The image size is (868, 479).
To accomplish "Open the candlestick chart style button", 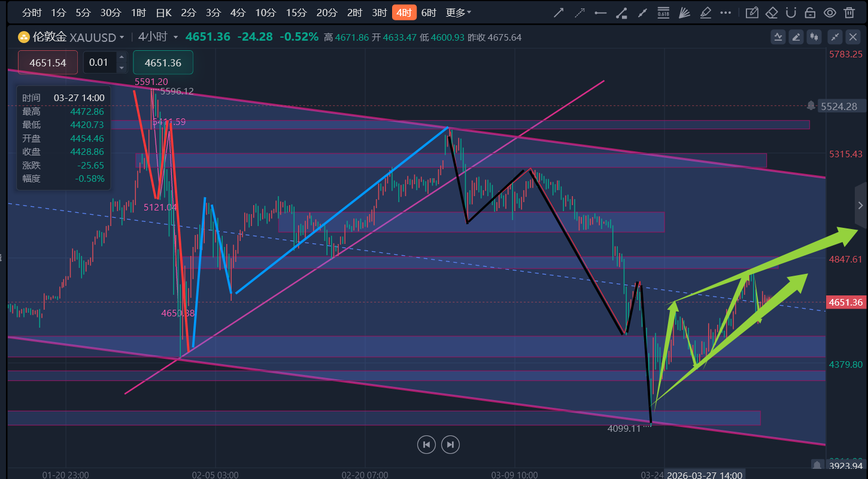I will pyautogui.click(x=814, y=37).
